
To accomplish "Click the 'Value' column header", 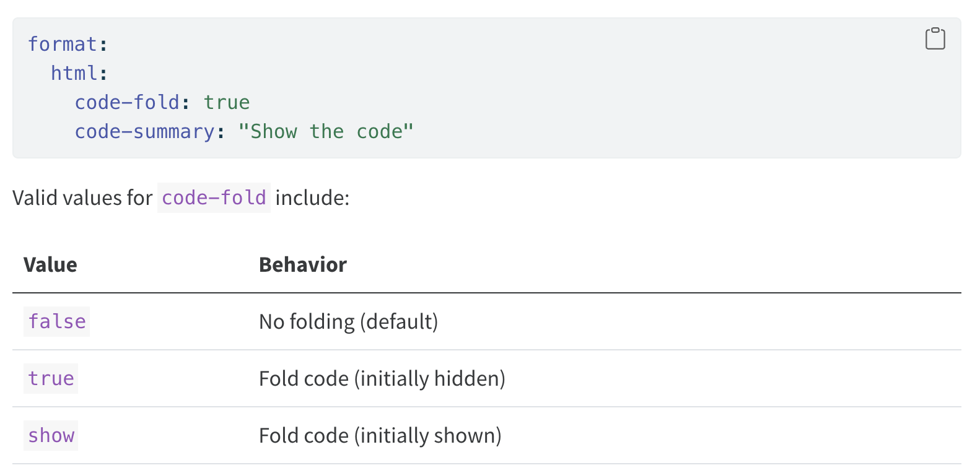I will pyautogui.click(x=50, y=265).
